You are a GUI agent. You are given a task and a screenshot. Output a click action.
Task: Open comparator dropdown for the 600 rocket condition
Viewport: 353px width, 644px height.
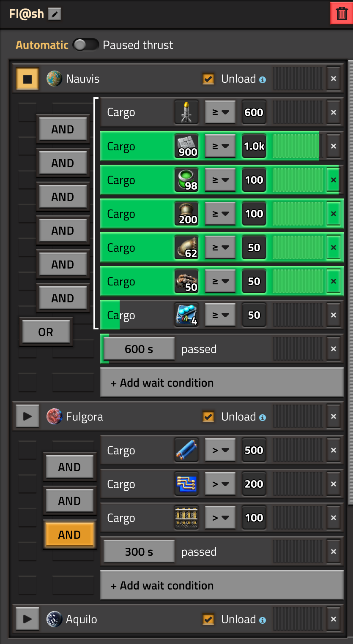point(220,112)
